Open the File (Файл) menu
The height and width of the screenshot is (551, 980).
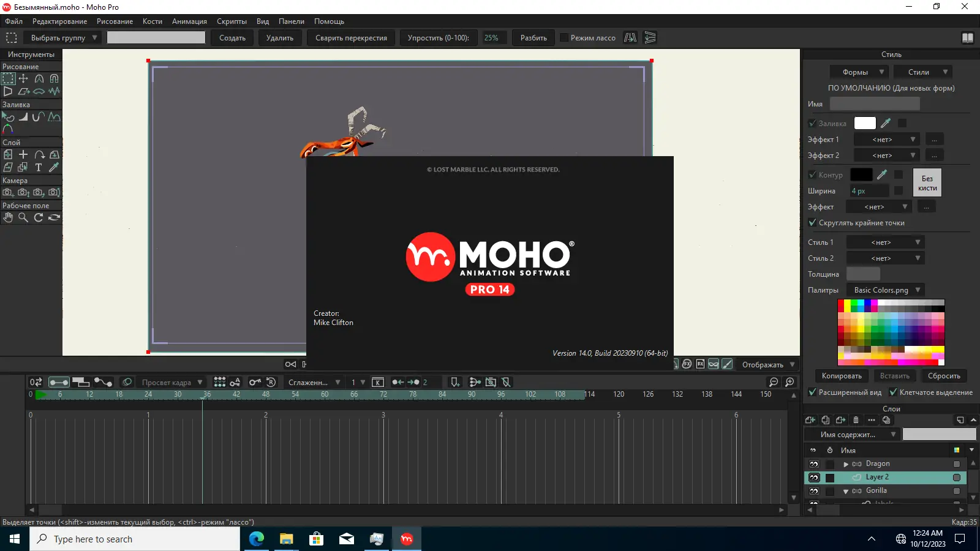pos(13,21)
